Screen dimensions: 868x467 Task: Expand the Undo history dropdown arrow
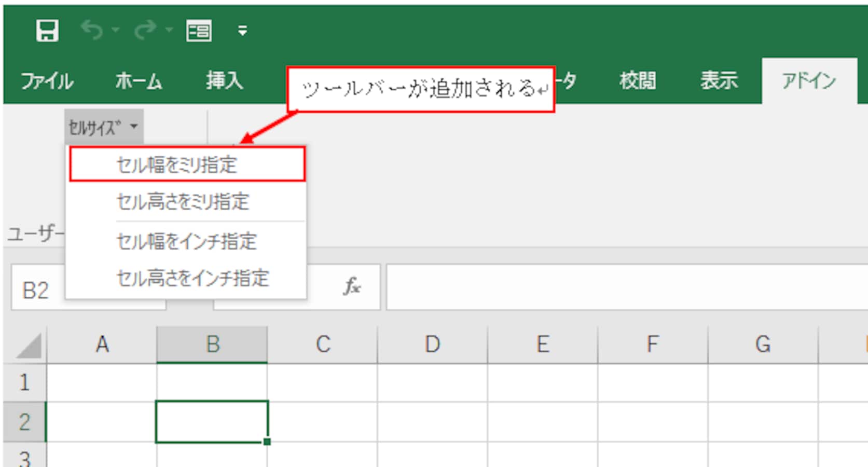(116, 30)
